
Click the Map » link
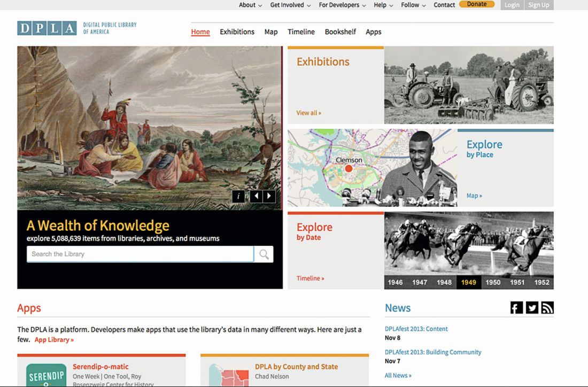tap(474, 196)
